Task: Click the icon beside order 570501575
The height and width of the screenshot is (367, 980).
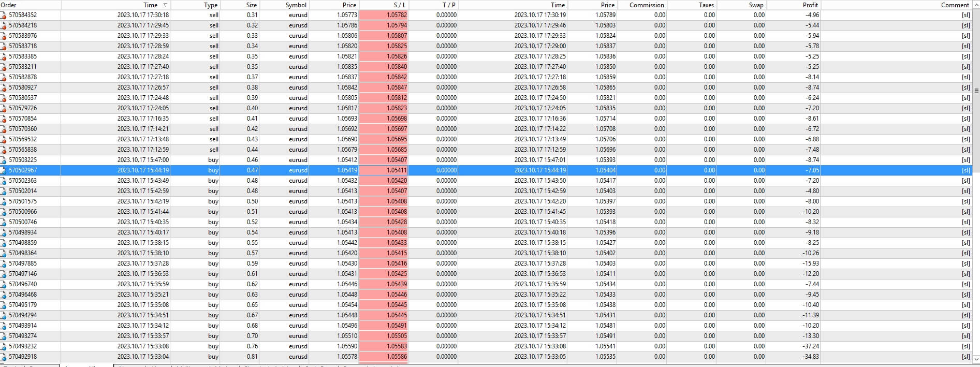Action: [x=4, y=201]
